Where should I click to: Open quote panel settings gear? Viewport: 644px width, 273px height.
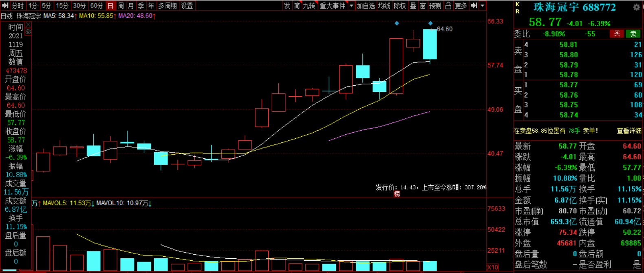(x=636, y=7)
